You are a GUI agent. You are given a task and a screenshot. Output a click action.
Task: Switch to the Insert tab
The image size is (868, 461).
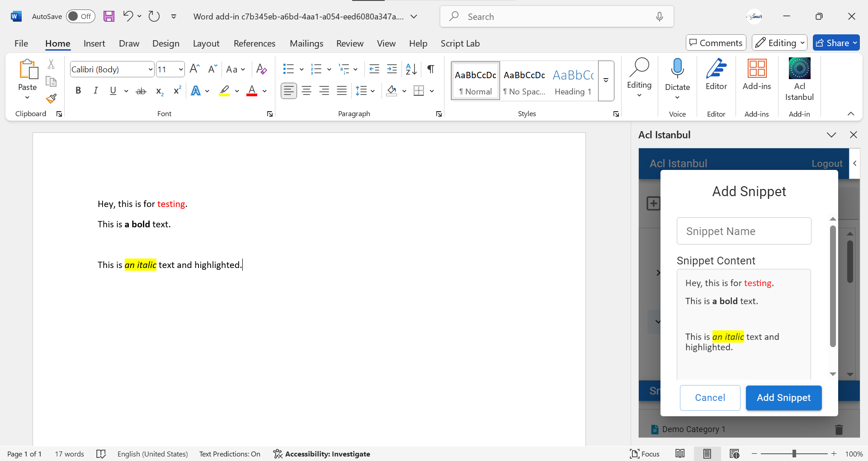point(94,43)
